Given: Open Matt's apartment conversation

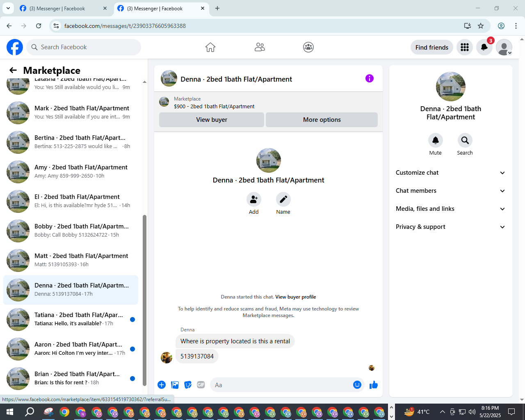Looking at the screenshot, I should coord(71,260).
